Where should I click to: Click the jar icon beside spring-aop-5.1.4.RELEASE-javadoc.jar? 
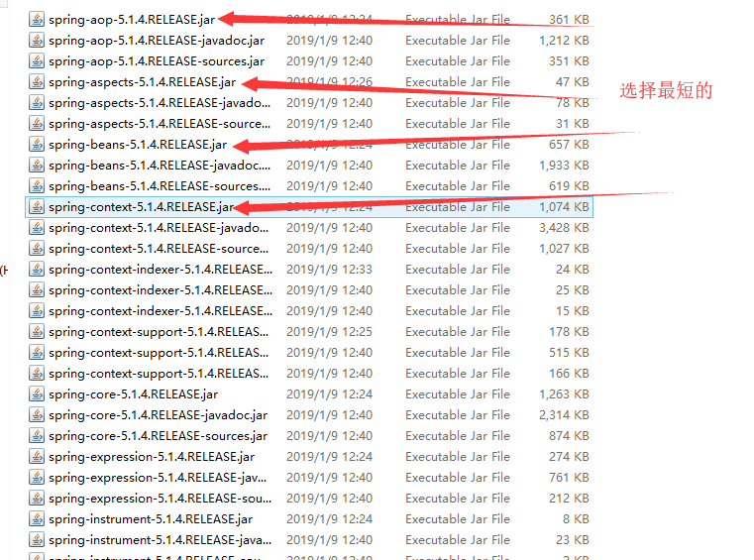[37, 40]
